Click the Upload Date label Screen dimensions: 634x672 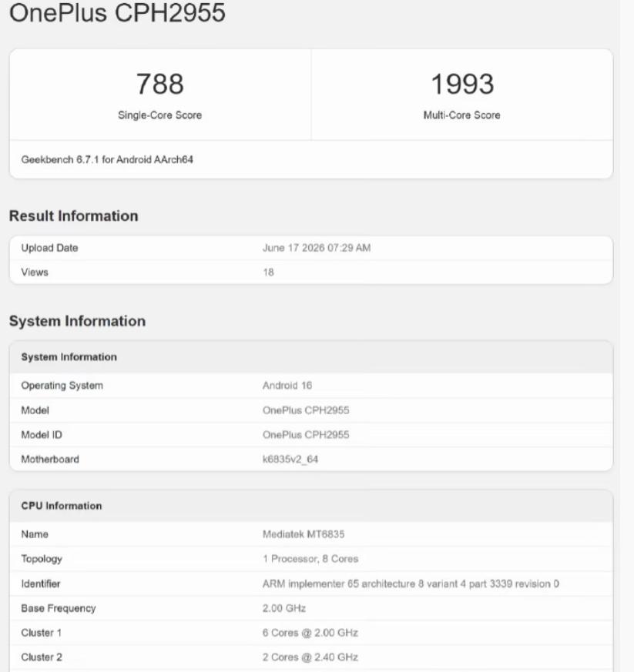point(50,248)
